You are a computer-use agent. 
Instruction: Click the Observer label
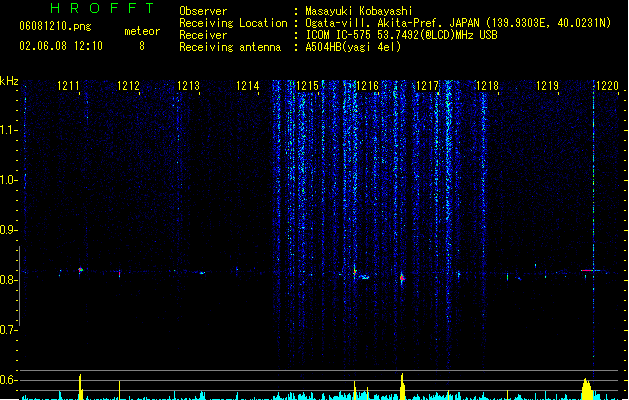203,11
